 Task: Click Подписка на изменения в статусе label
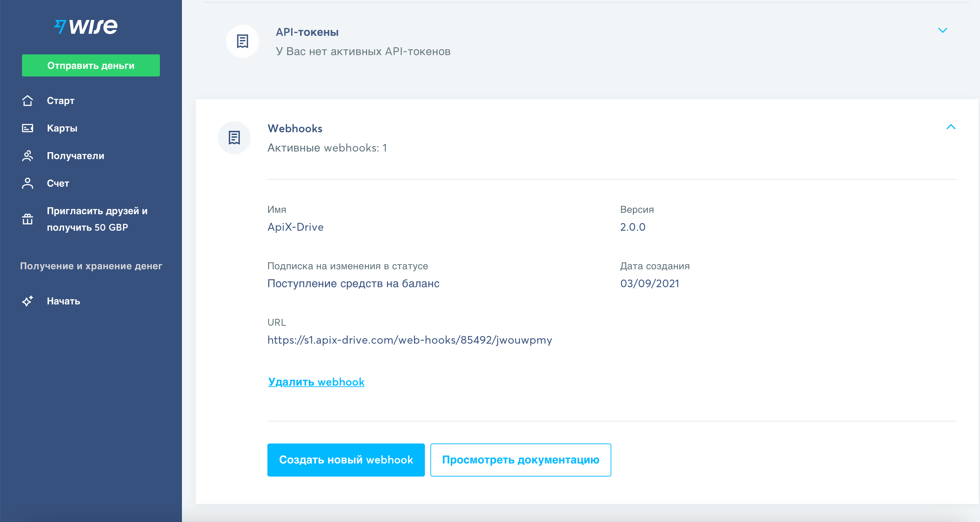click(348, 266)
